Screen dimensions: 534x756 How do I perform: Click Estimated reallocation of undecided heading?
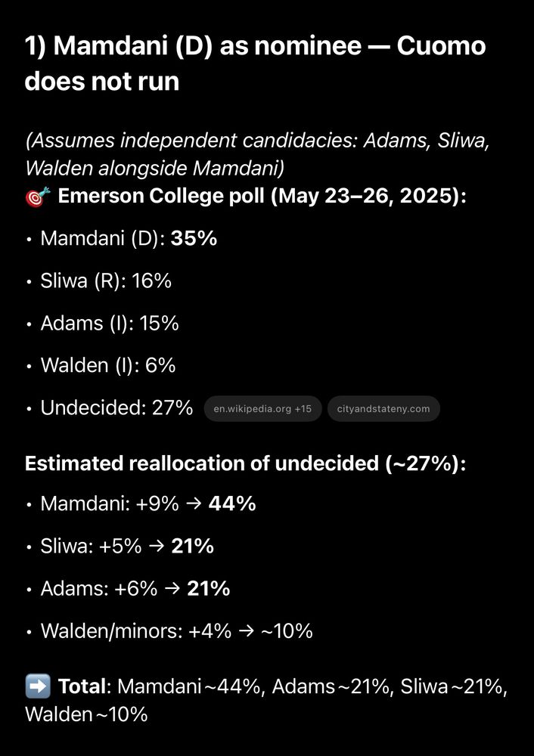(246, 463)
